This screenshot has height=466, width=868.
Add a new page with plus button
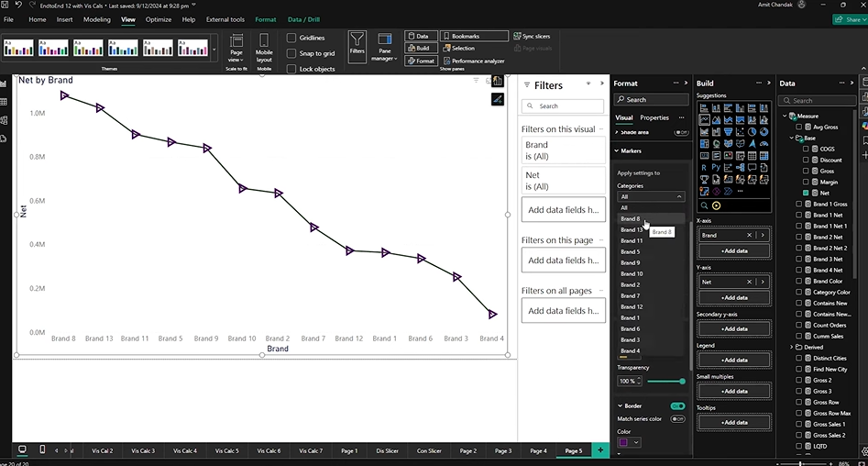tap(600, 450)
